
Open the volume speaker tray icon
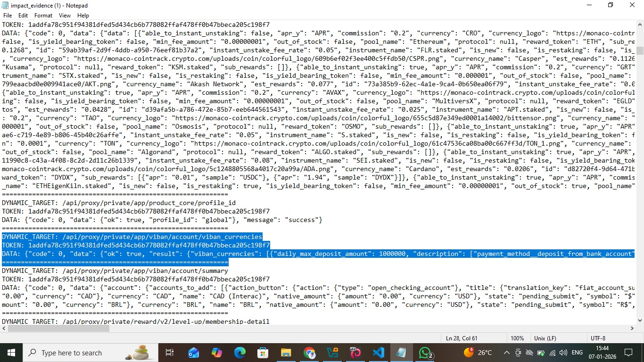pyautogui.click(x=563, y=353)
